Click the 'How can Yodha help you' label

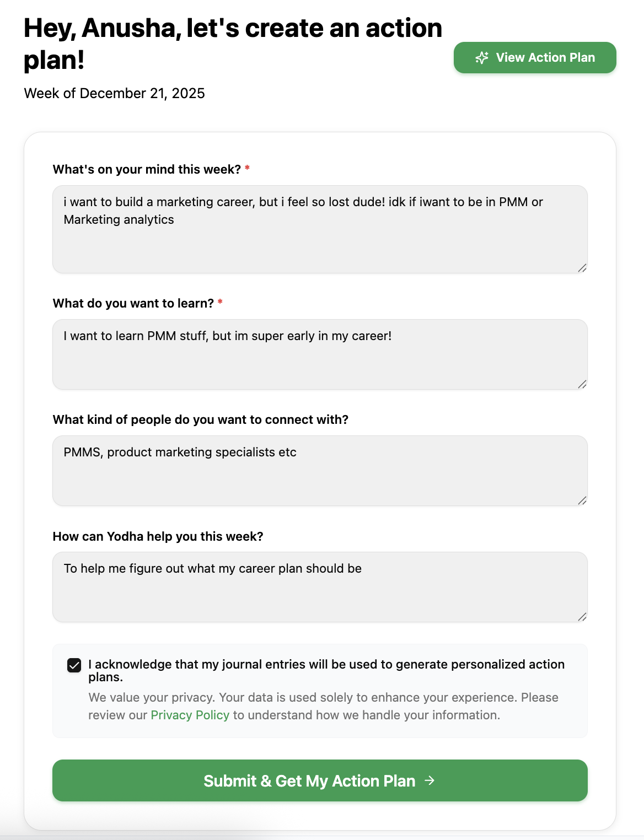pyautogui.click(x=158, y=536)
